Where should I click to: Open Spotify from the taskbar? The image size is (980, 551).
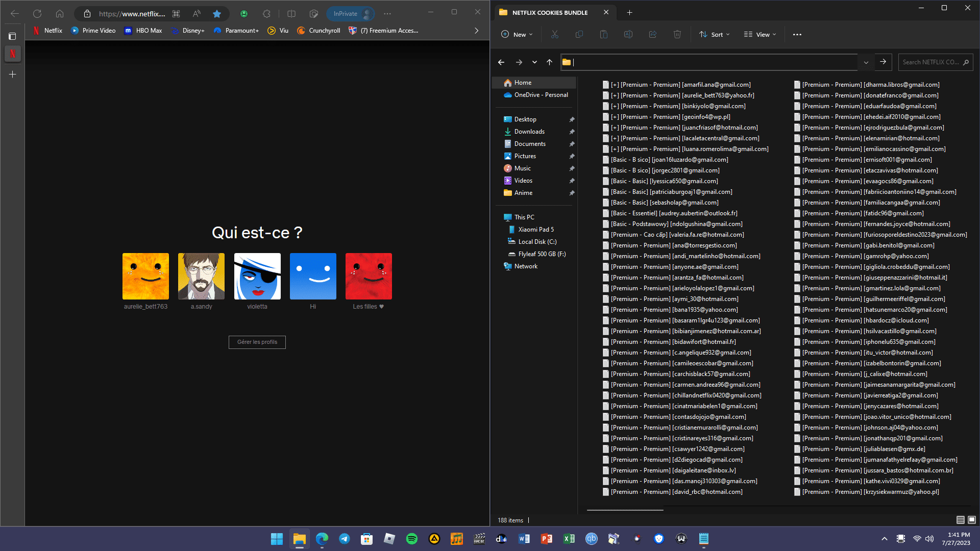[411, 539]
